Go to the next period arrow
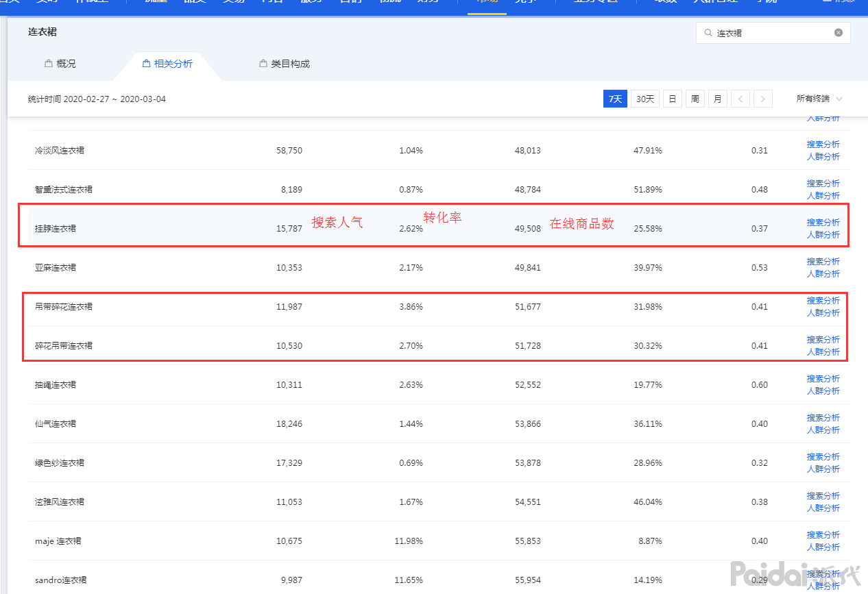Screen dimensions: 868x594 763,99
